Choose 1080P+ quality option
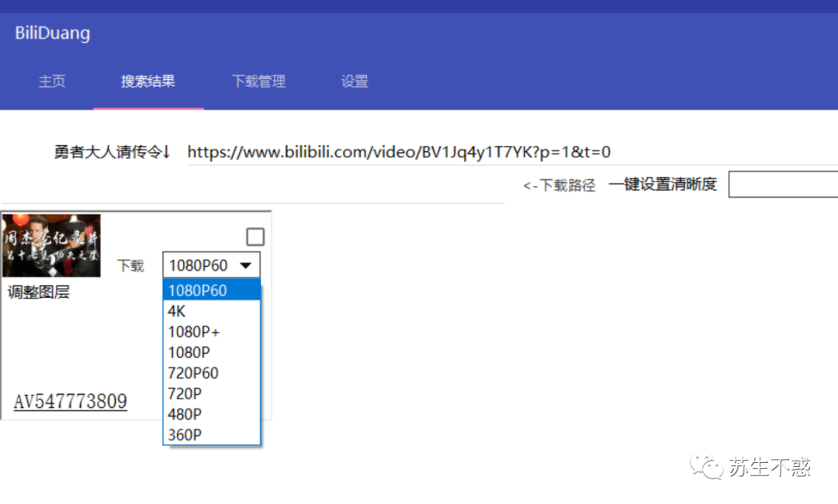Screen dimensions: 838x504 point(212,332)
